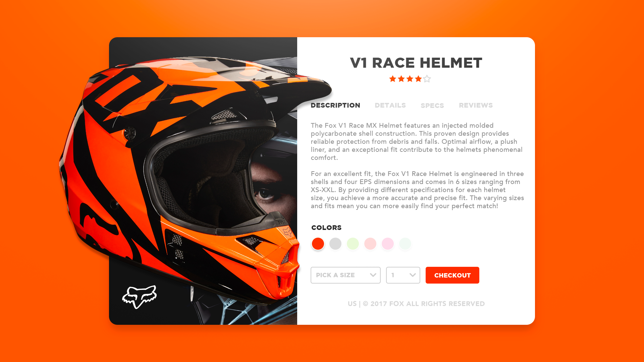Choose the light green color swatch

353,244
